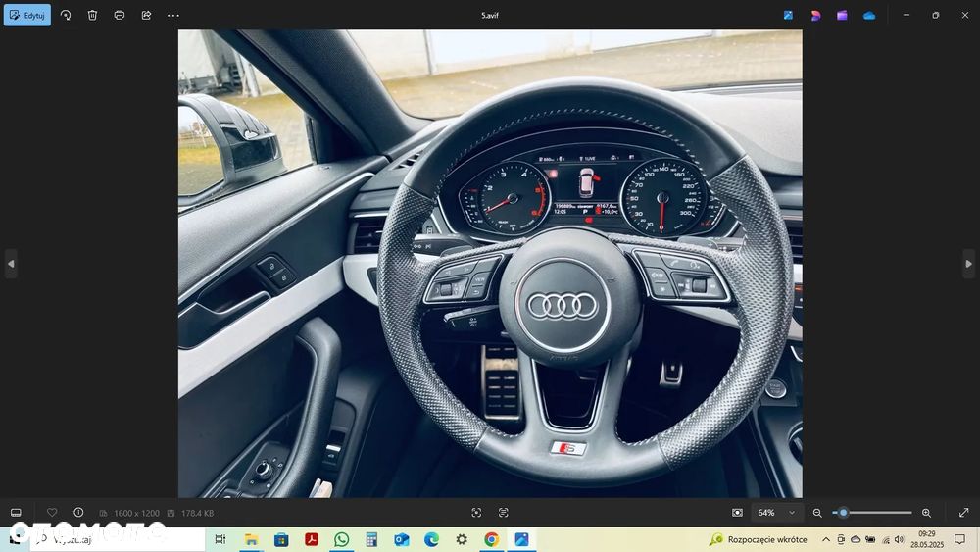
Task: Open Task View on the taskbar
Action: tap(220, 539)
